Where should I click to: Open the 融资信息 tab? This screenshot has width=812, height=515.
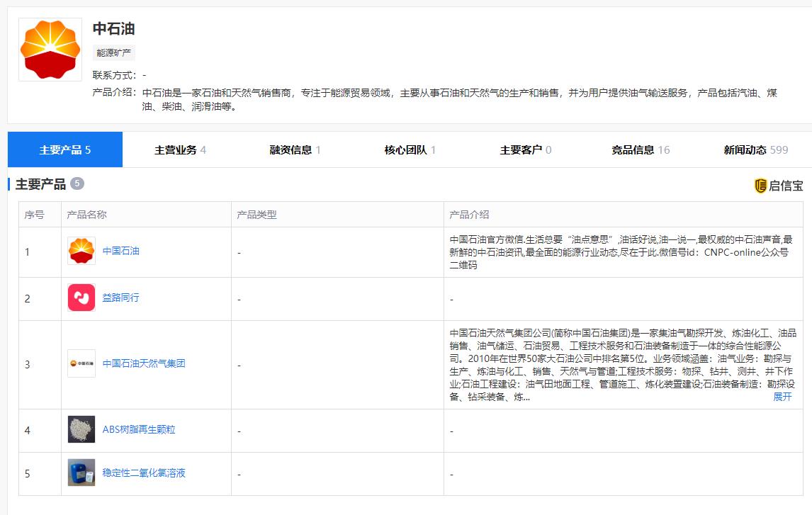pos(295,149)
